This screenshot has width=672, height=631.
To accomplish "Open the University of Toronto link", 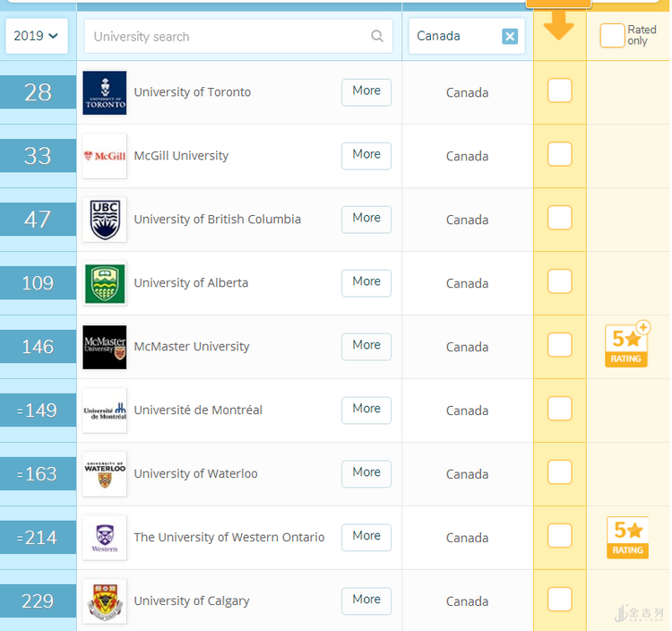I will (193, 92).
